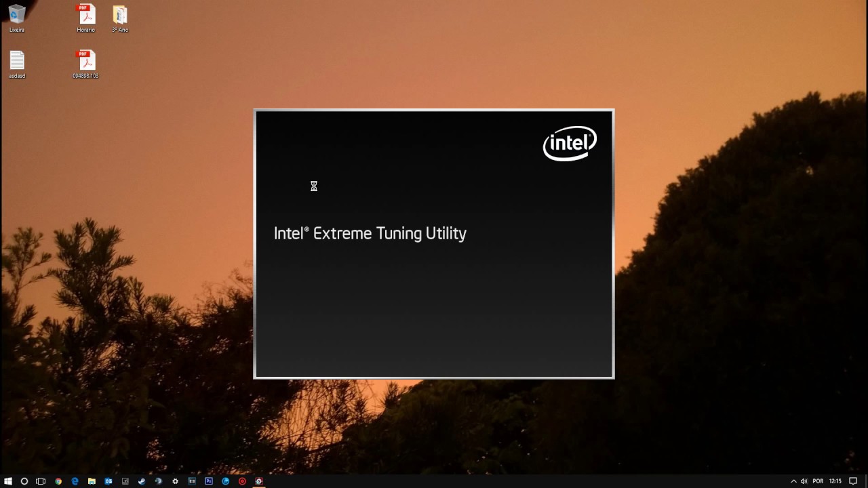Open the second round Steam-like taskbar icon
This screenshot has width=868, height=488.
coord(159,481)
